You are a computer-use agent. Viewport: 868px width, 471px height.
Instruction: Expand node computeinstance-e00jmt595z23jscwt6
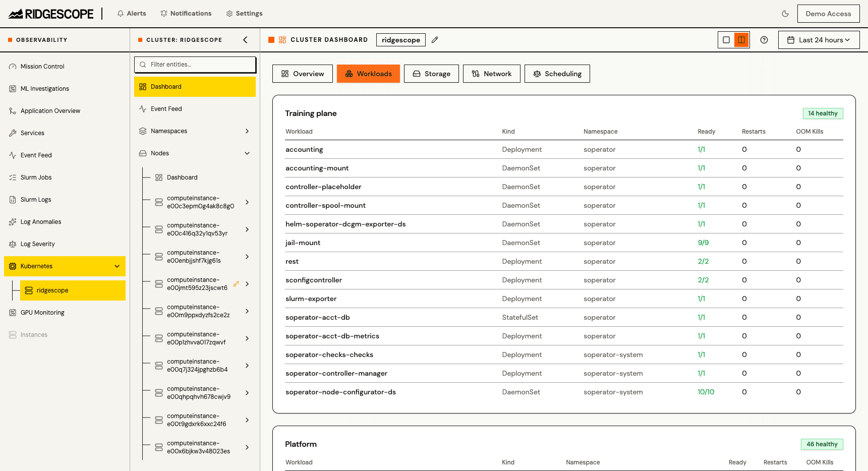(247, 284)
